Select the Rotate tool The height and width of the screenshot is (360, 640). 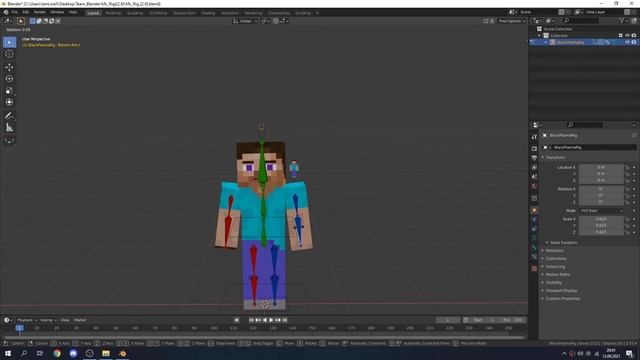tap(9, 79)
